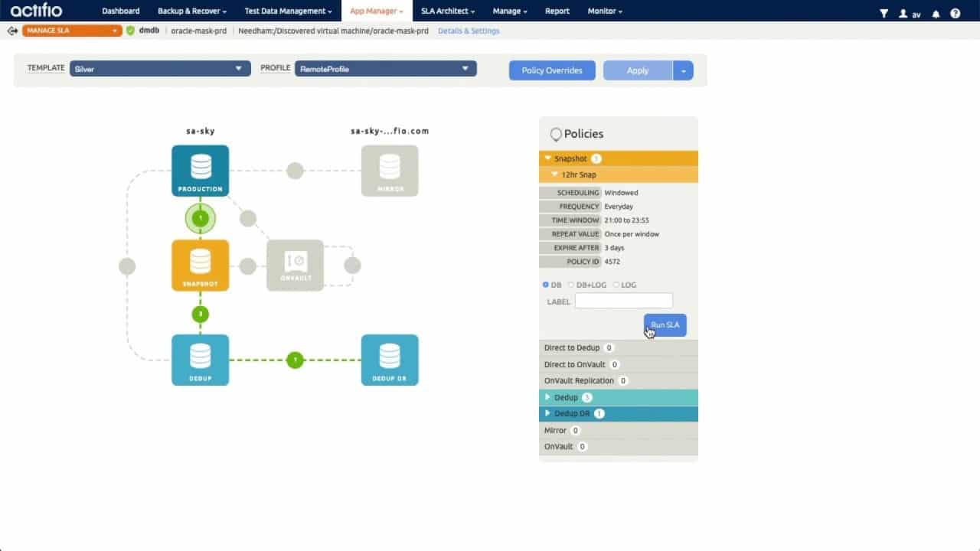Open the SLA Architect menu

[447, 11]
